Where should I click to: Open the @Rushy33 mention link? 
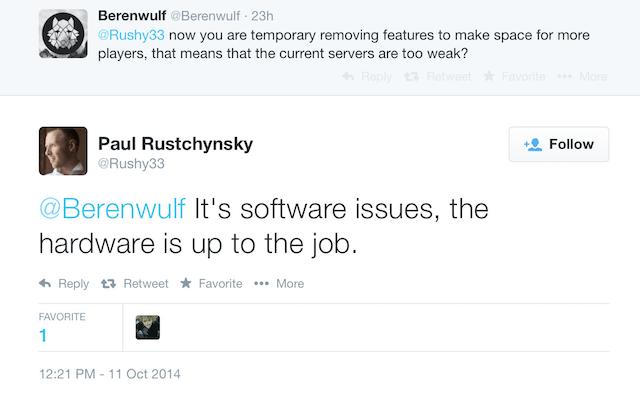pos(131,35)
